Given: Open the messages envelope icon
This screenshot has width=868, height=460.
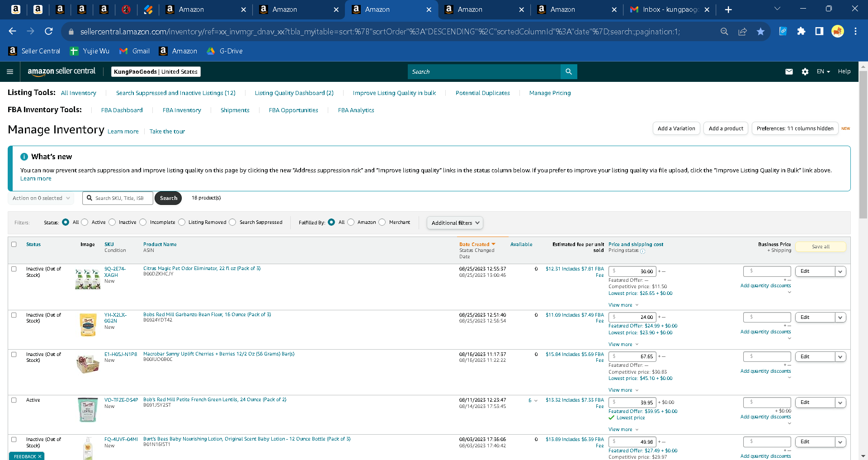Looking at the screenshot, I should tap(789, 71).
